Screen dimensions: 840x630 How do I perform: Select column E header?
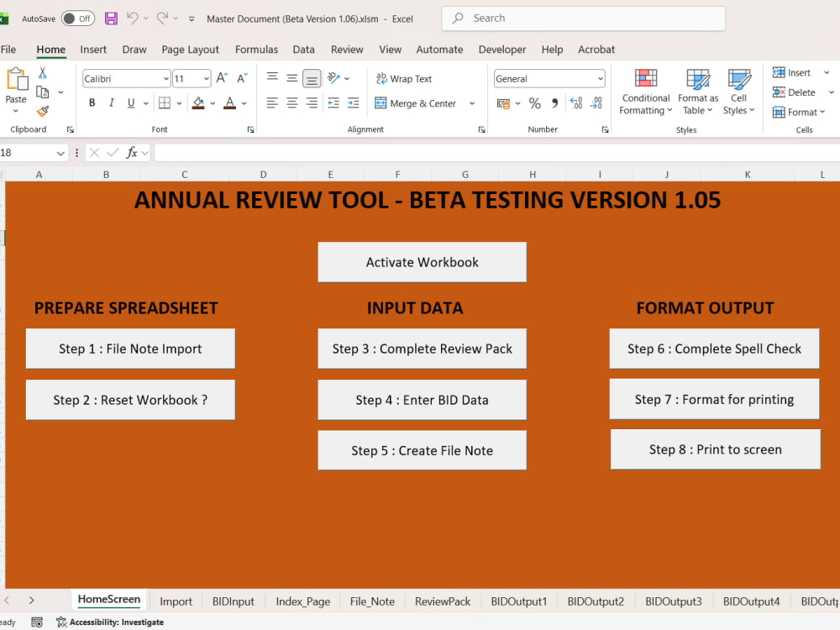click(330, 174)
